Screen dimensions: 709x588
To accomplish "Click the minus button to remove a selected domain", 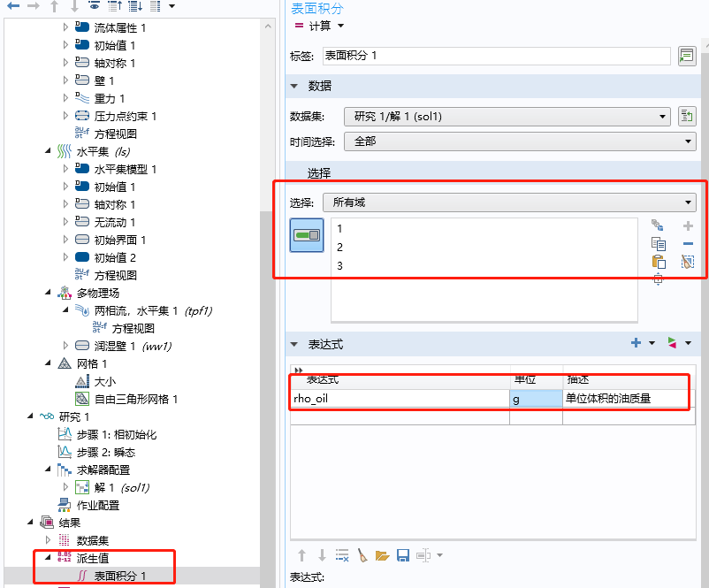I will click(x=688, y=243).
